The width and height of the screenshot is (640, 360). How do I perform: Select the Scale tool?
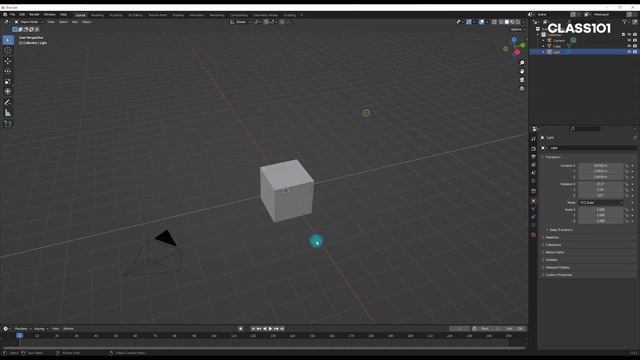(8, 82)
